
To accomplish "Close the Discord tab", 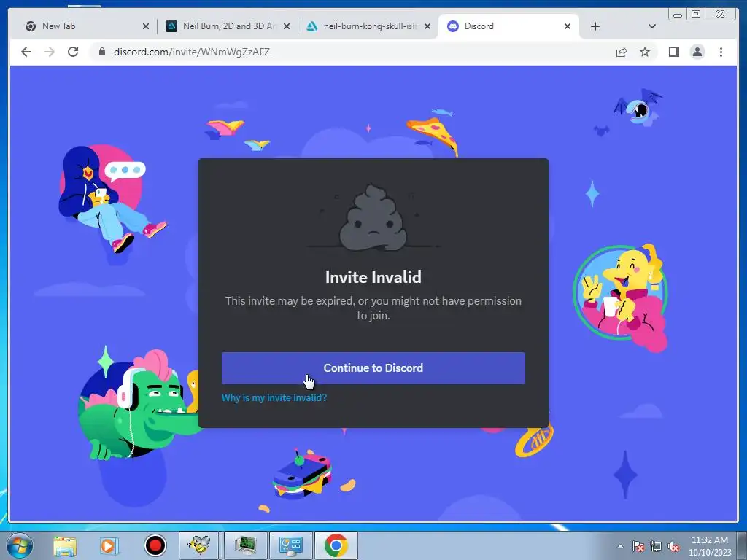I will pos(568,26).
